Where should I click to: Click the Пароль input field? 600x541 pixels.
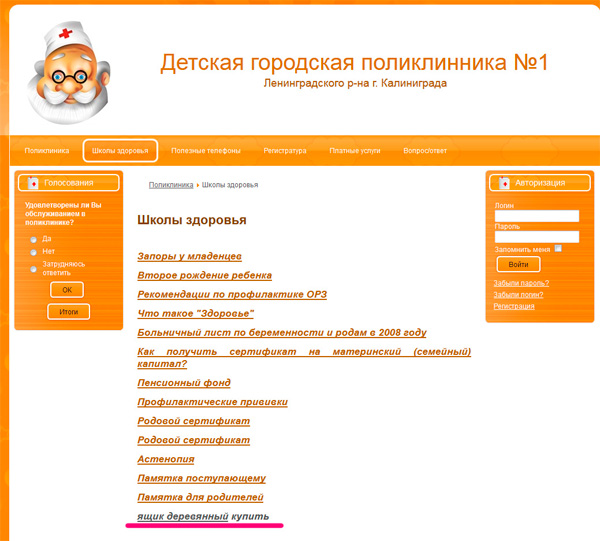point(536,237)
